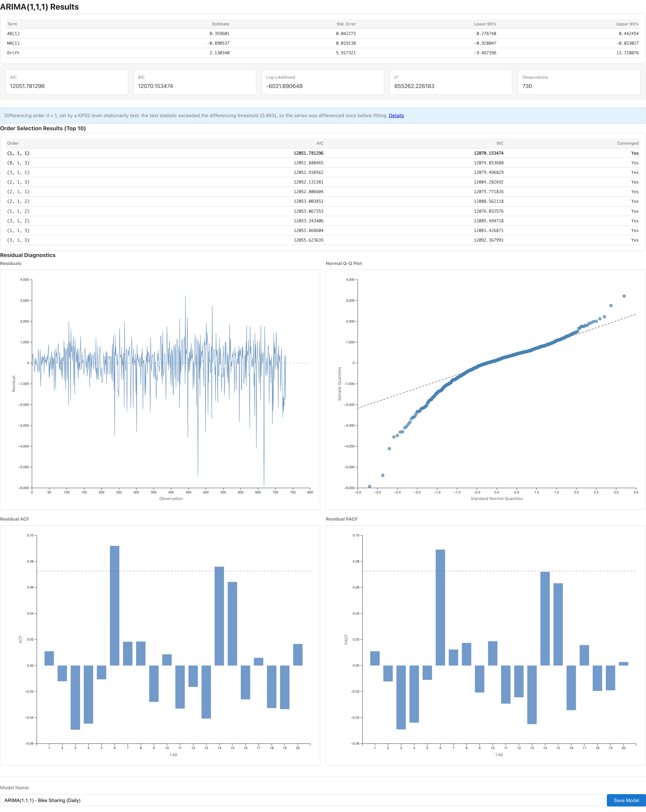The image size is (646, 812).
Task: Click the Log-Likelihood summary card
Action: 323,82
